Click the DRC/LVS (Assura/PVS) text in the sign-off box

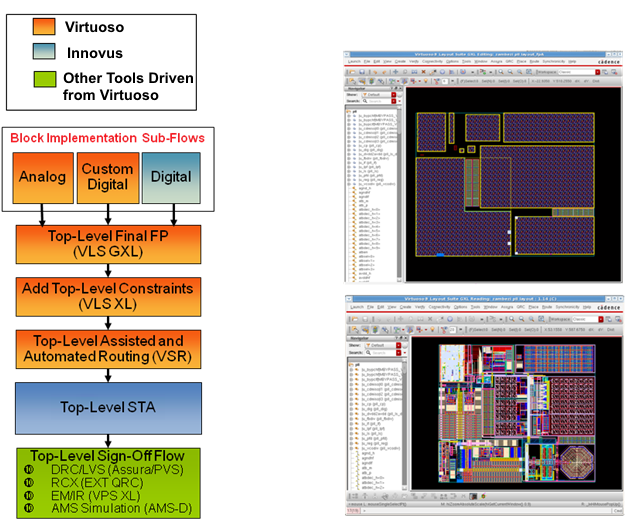[117, 469]
